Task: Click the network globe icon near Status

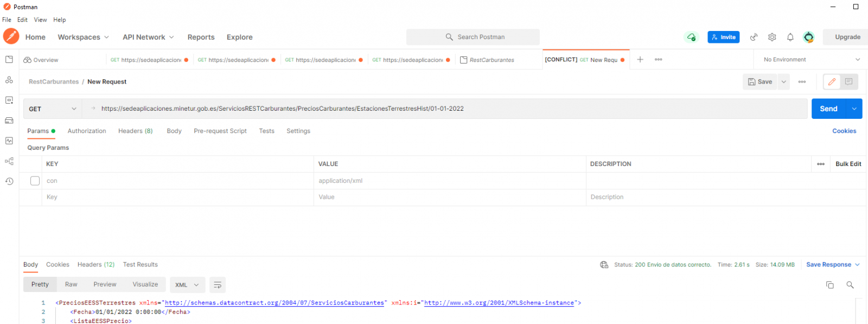Action: pos(604,265)
